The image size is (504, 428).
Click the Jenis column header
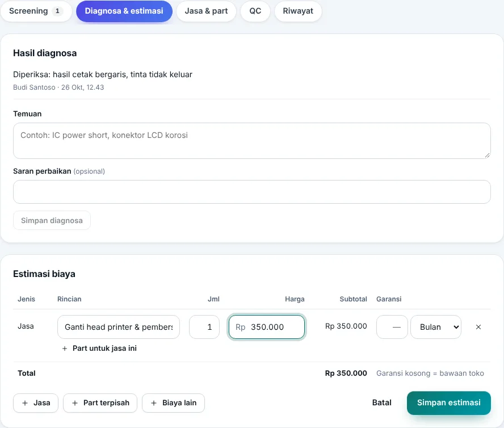pos(26,299)
